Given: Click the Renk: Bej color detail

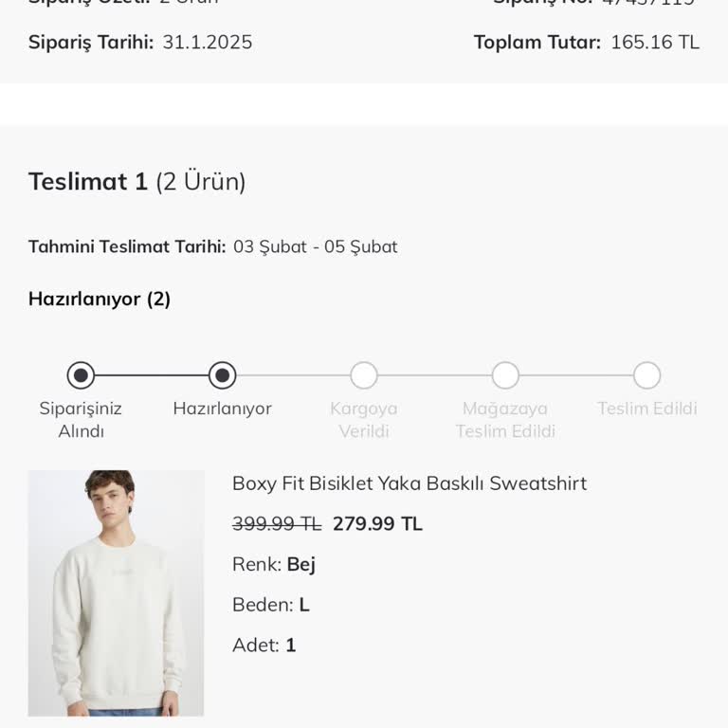Looking at the screenshot, I should 274,565.
